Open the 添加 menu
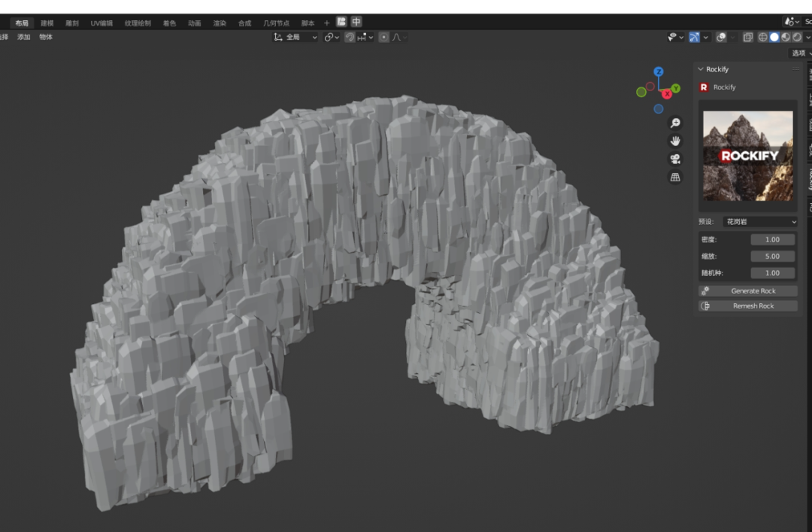 coord(24,37)
